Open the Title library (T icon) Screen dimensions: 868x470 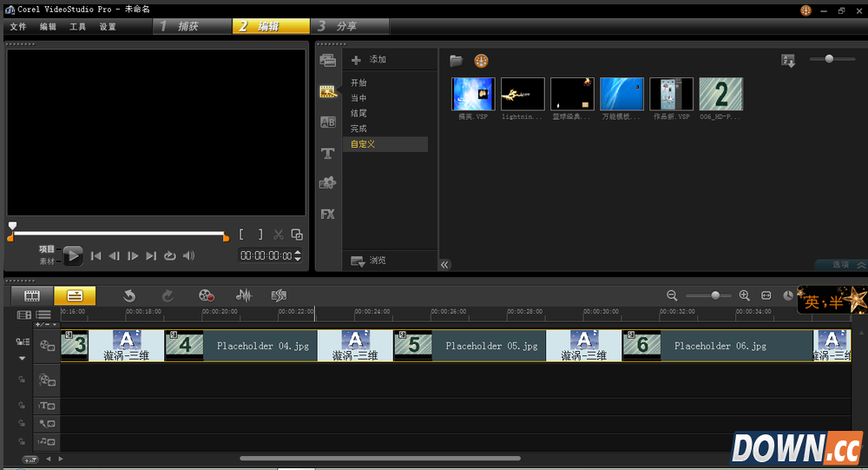[x=327, y=154]
